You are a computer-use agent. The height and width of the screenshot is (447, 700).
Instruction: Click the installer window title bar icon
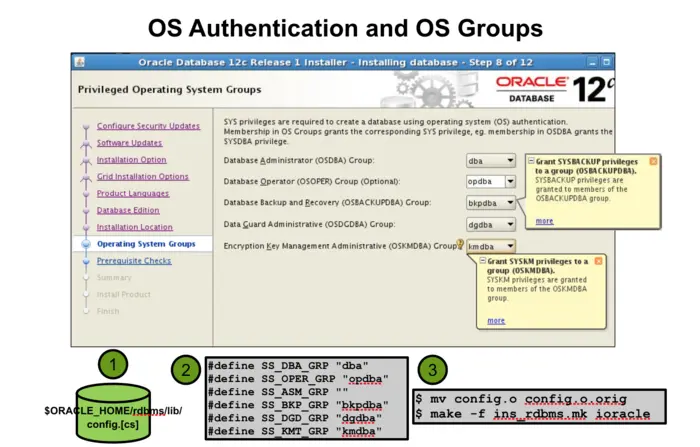pyautogui.click(x=80, y=62)
